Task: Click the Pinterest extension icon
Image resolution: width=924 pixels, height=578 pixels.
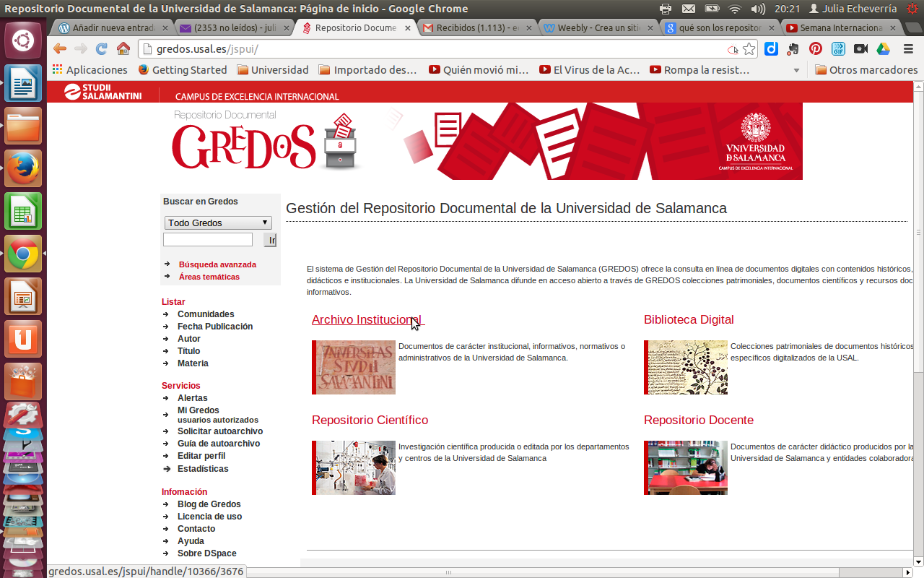Action: [815, 49]
